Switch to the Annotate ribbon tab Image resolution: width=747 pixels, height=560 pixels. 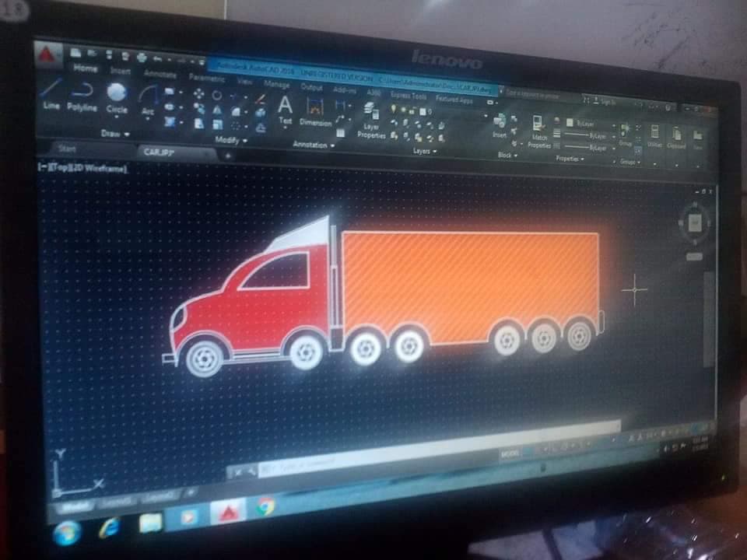tap(160, 74)
